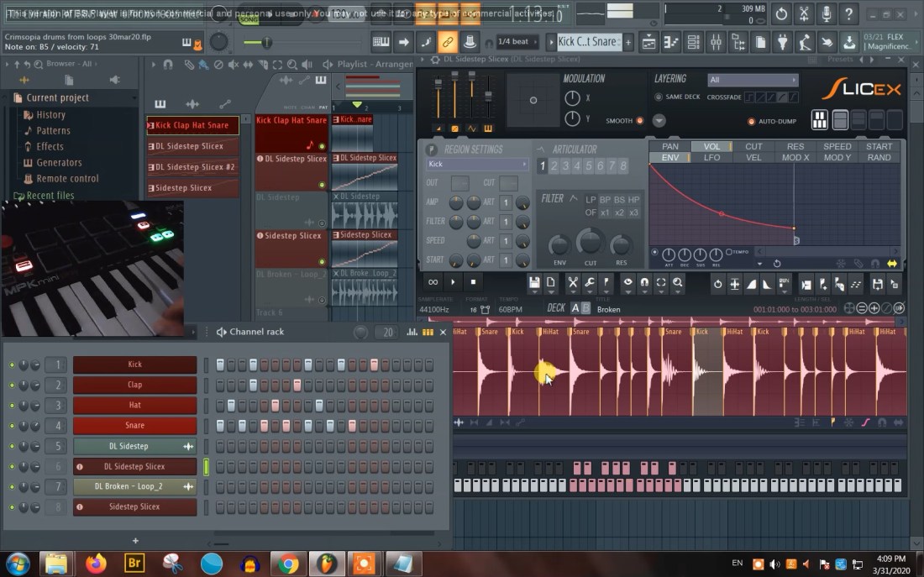Enable the AUTO-DUMP toggle
924x577 pixels.
pos(752,122)
